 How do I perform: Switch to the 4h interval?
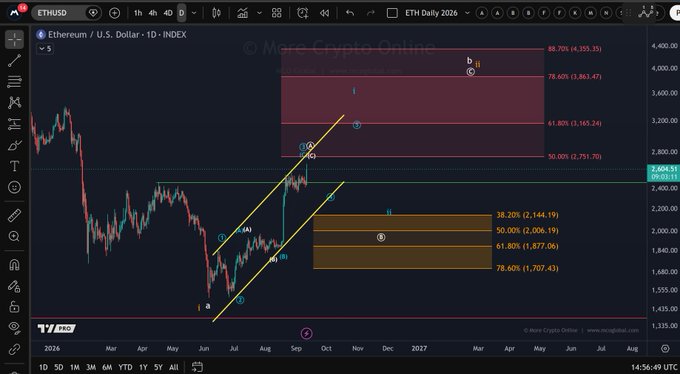click(x=153, y=13)
